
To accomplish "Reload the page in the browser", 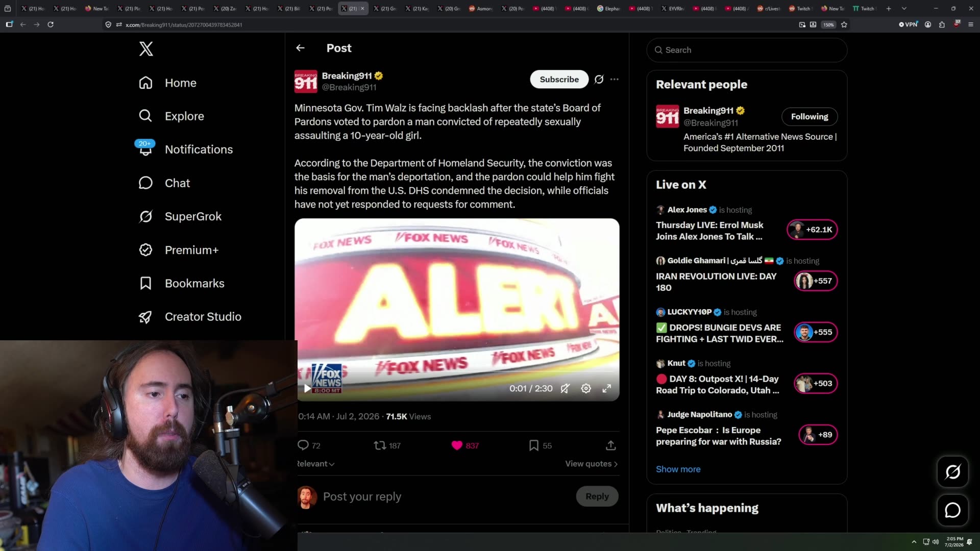I will pyautogui.click(x=51, y=24).
